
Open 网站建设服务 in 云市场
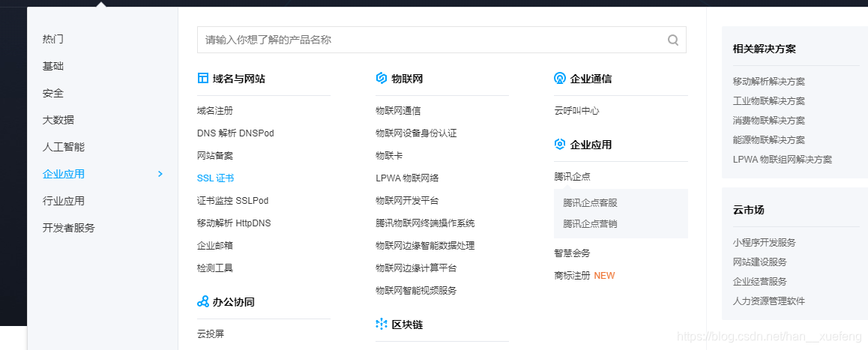coord(760,262)
